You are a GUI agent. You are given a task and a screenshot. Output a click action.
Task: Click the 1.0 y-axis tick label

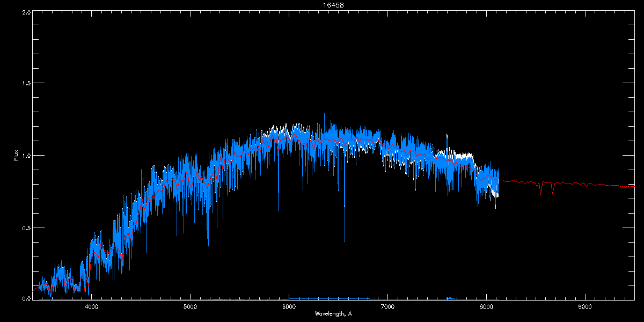tap(26, 156)
